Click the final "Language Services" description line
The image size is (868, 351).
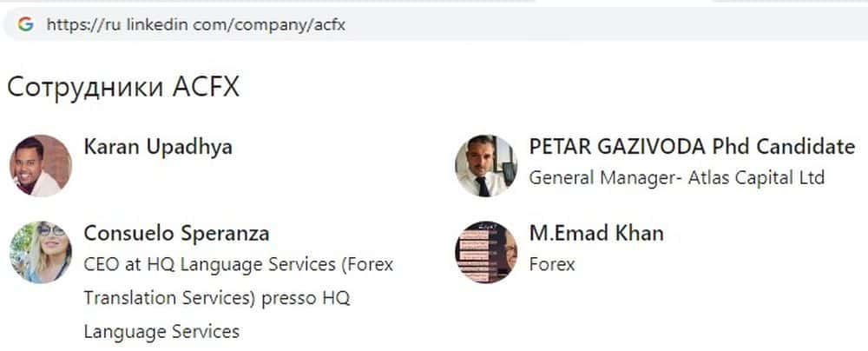click(x=161, y=331)
